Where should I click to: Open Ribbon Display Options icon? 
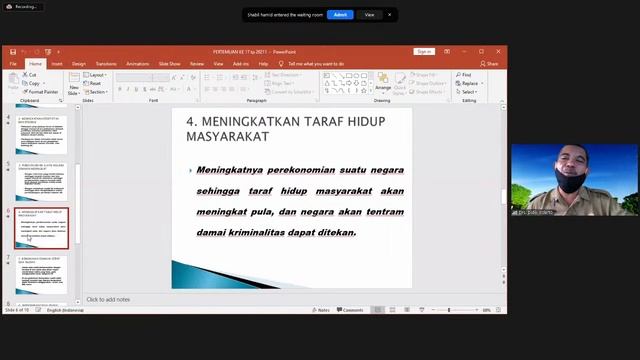click(x=447, y=52)
